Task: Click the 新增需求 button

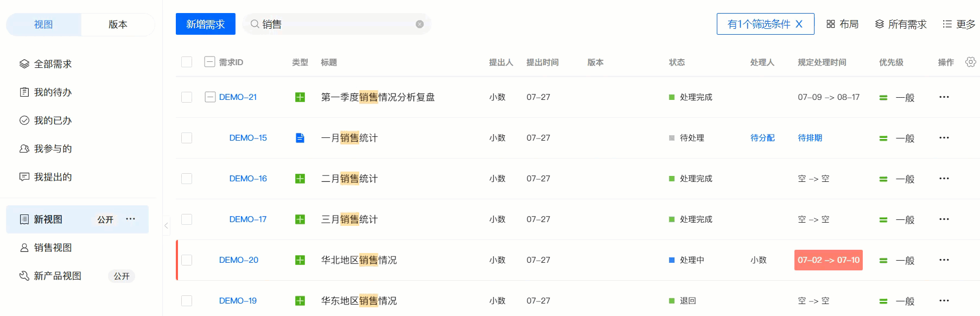Action: pos(205,24)
